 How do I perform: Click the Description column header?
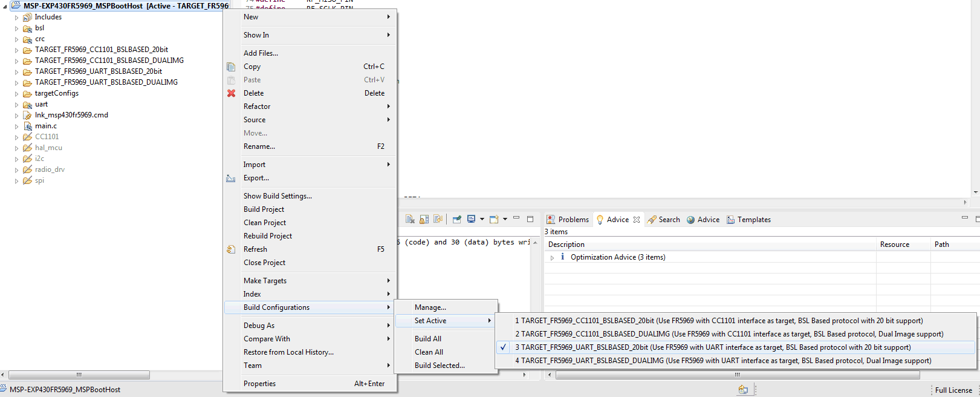(x=566, y=244)
